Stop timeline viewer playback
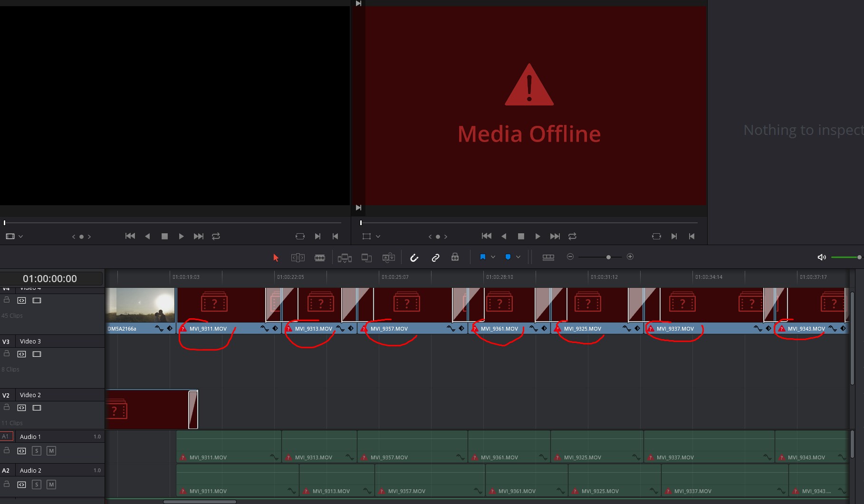The image size is (864, 504). (x=521, y=236)
